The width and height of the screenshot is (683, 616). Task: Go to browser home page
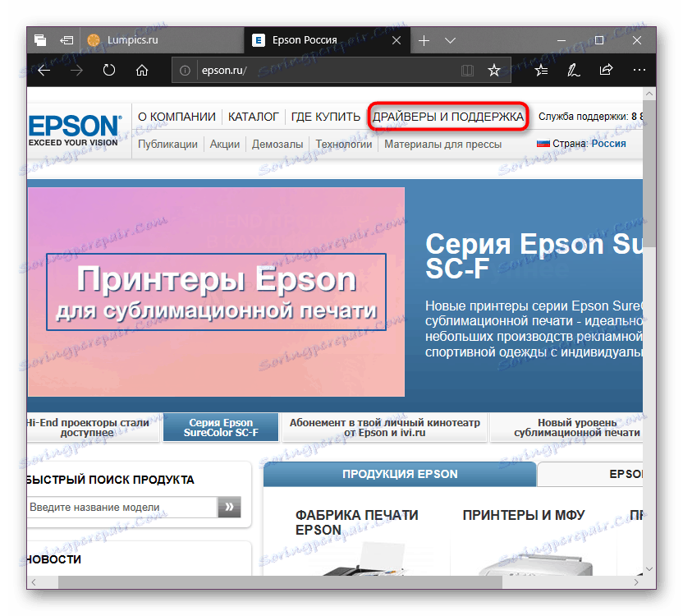141,70
